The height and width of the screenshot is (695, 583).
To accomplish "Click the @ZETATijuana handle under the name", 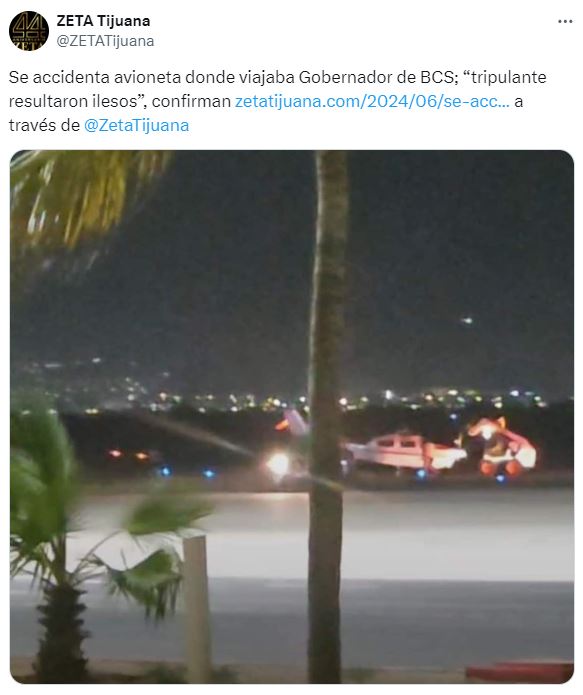I will click(106, 41).
